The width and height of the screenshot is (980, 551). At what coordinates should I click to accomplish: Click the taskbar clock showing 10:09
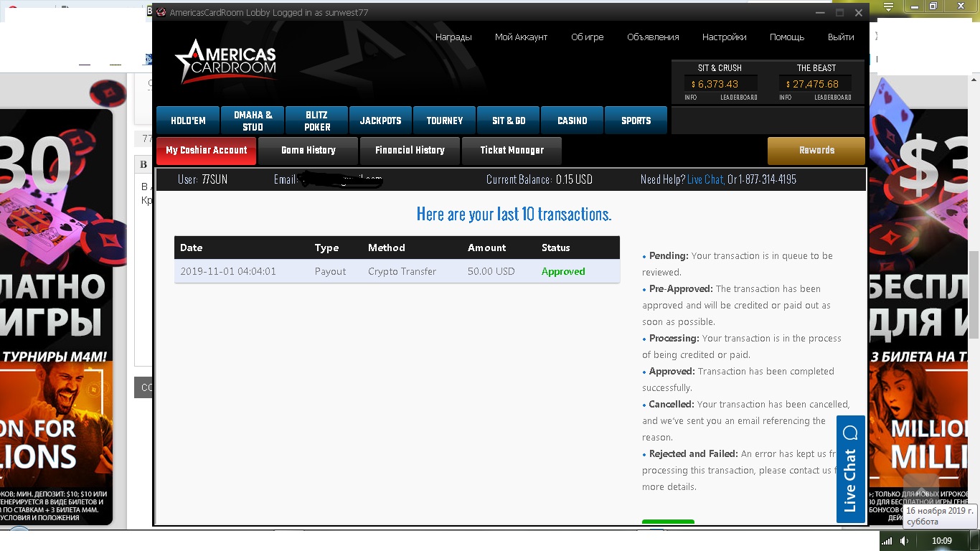pyautogui.click(x=941, y=541)
